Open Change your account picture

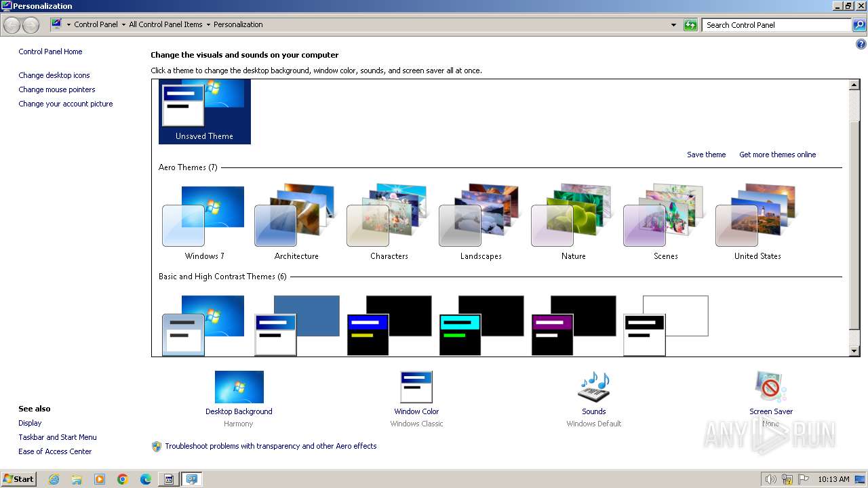pyautogui.click(x=66, y=104)
